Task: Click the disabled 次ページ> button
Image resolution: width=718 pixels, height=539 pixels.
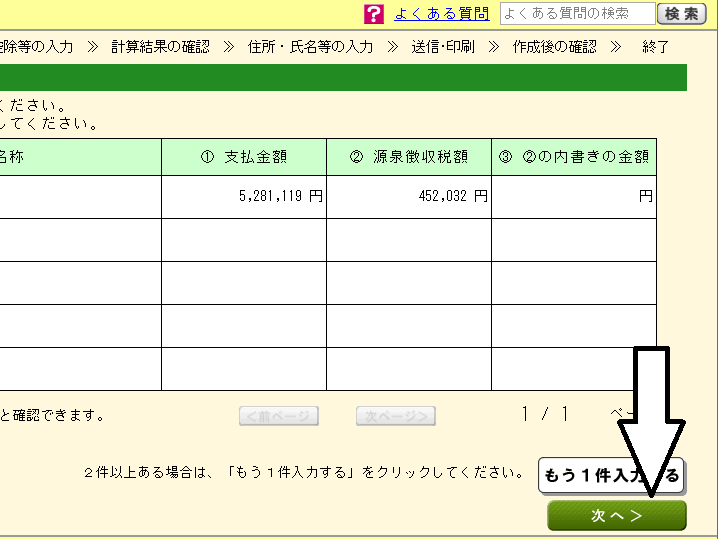Action: [396, 416]
